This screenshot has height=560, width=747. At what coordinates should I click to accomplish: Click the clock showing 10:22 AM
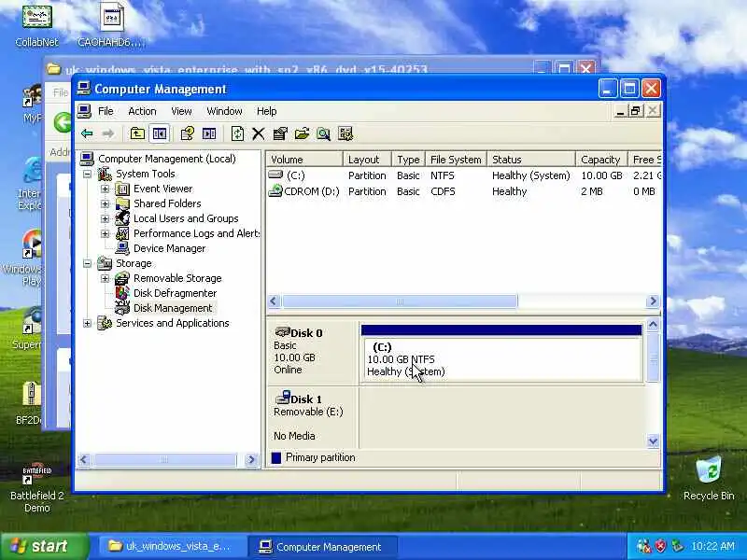coord(712,546)
